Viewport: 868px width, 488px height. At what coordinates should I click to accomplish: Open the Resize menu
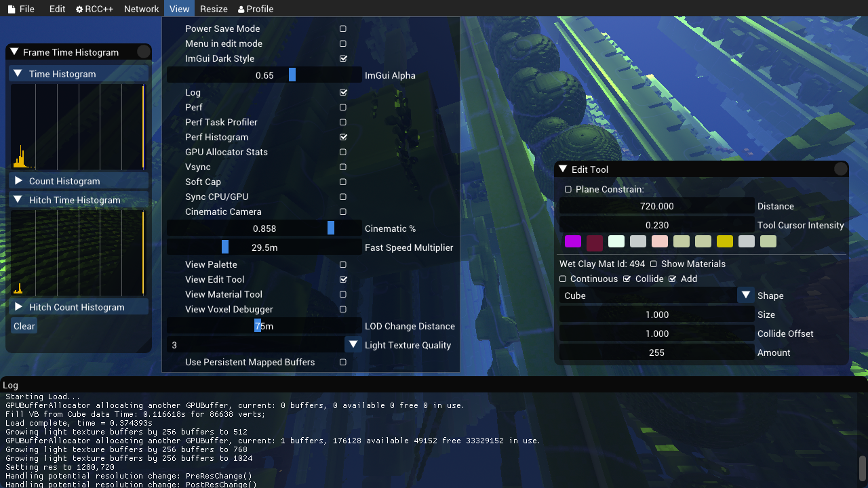click(x=214, y=9)
